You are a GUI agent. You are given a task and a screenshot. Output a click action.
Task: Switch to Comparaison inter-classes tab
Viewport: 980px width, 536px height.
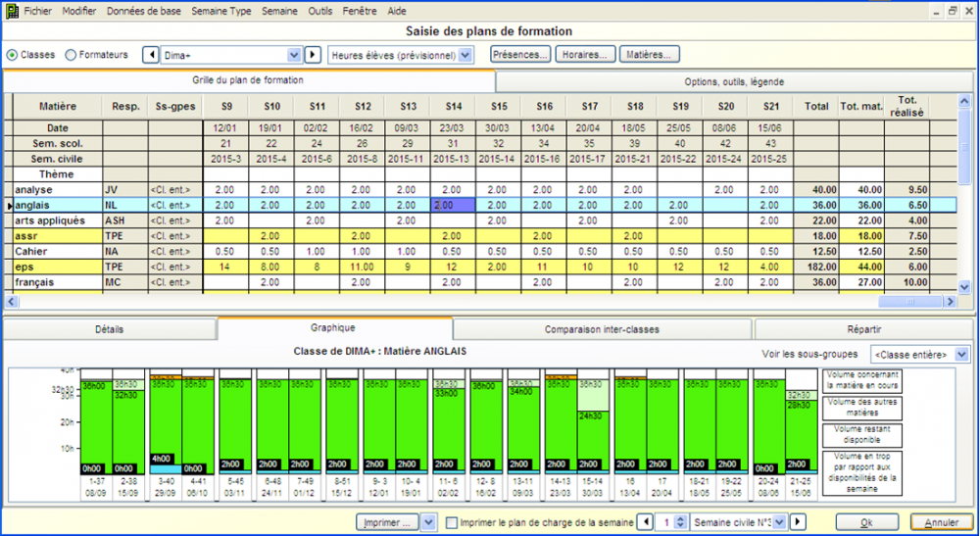pos(602,329)
